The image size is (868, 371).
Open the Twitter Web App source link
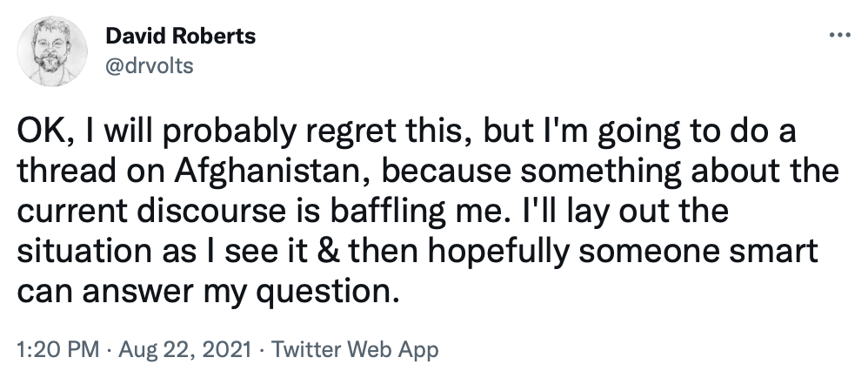(x=356, y=351)
